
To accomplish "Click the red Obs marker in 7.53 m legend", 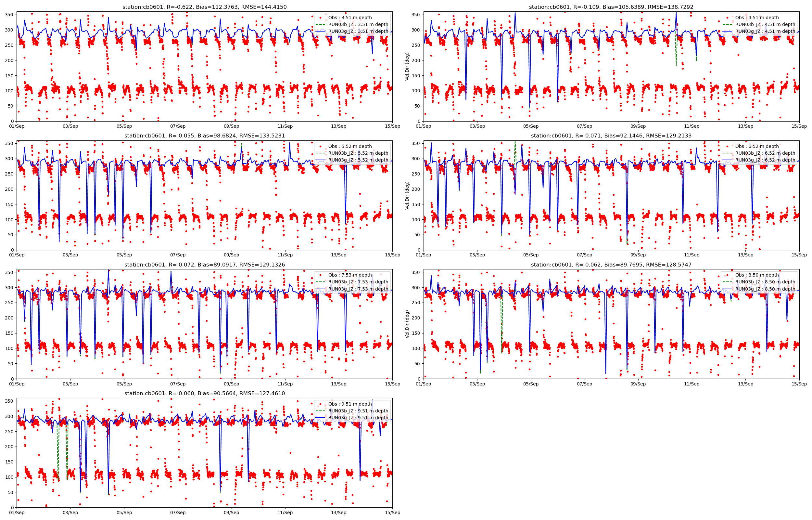I will [321, 275].
